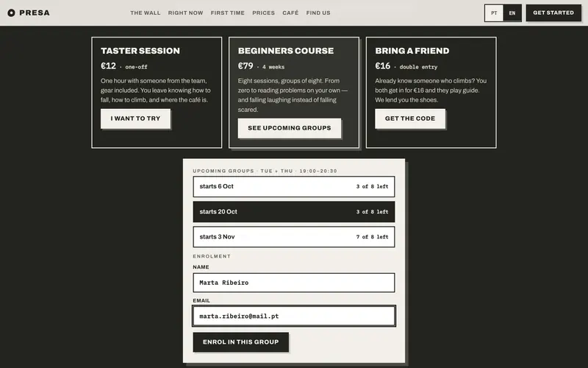Open THE WALL nav link
This screenshot has width=588, height=368.
point(145,13)
